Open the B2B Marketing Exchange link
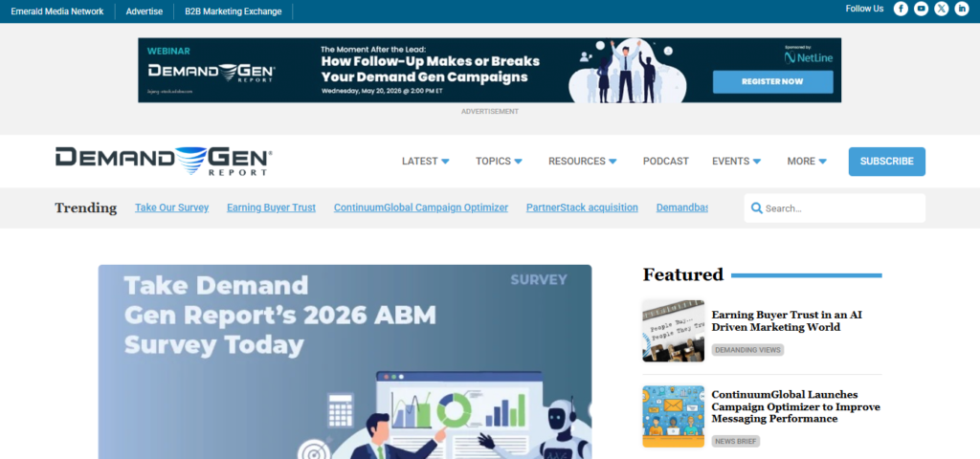This screenshot has height=459, width=980. (x=234, y=11)
